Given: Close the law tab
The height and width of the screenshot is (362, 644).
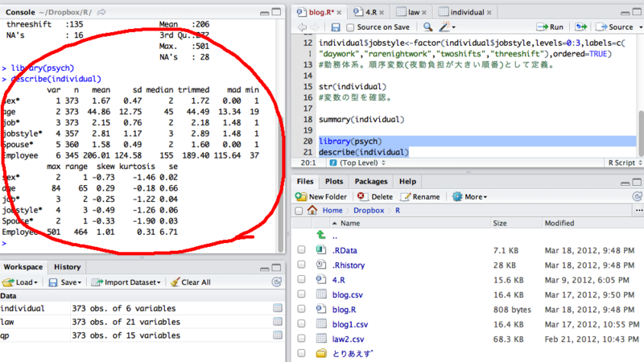Looking at the screenshot, I should click(x=424, y=12).
